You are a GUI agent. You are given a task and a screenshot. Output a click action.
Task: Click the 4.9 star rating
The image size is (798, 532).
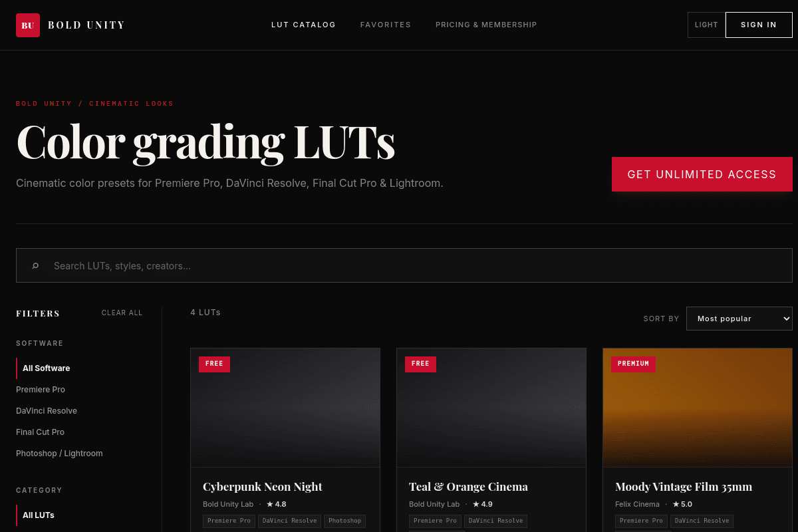tap(483, 505)
